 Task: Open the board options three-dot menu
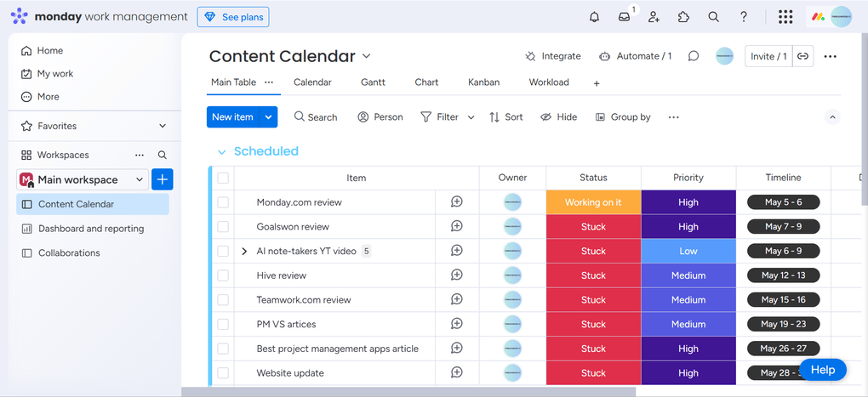coord(831,56)
